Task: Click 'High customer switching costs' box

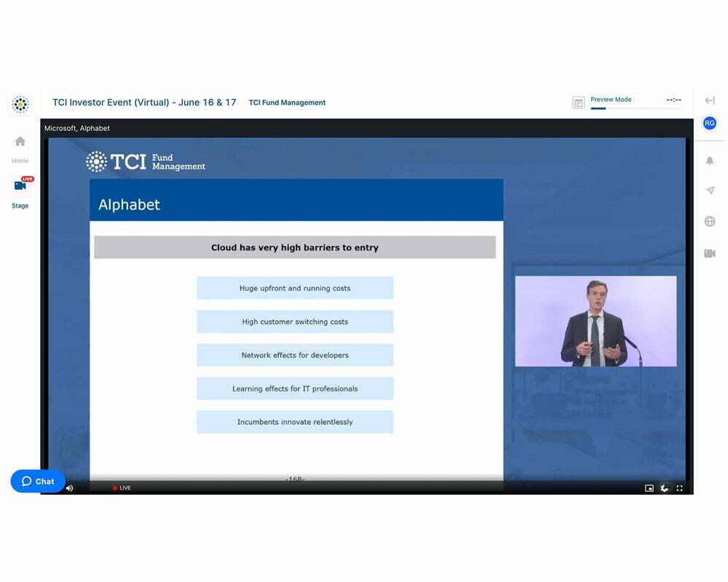Action: [295, 322]
